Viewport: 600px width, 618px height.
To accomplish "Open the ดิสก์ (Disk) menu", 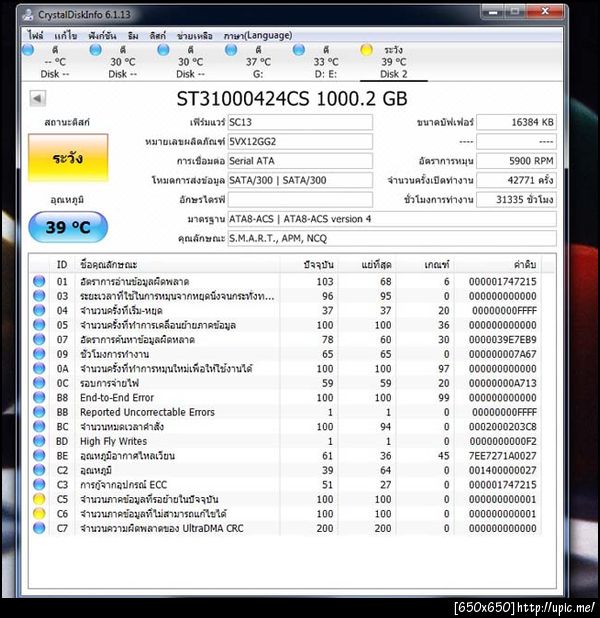I will 158,35.
